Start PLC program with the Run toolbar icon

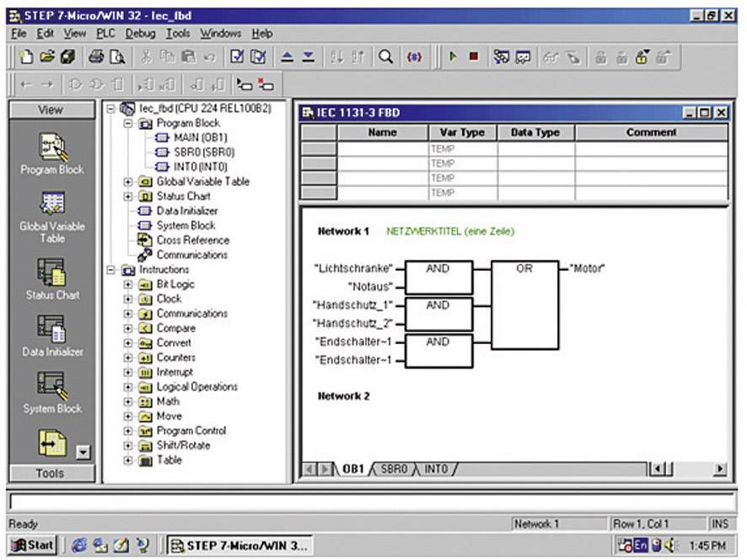pyautogui.click(x=454, y=57)
